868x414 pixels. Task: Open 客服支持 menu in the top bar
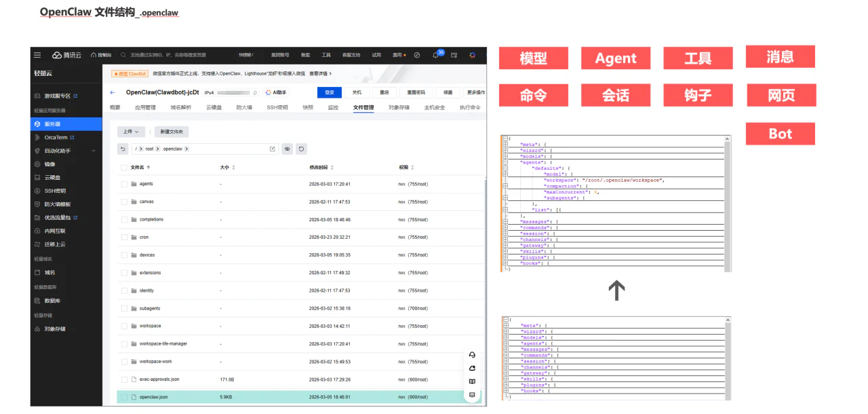click(351, 55)
